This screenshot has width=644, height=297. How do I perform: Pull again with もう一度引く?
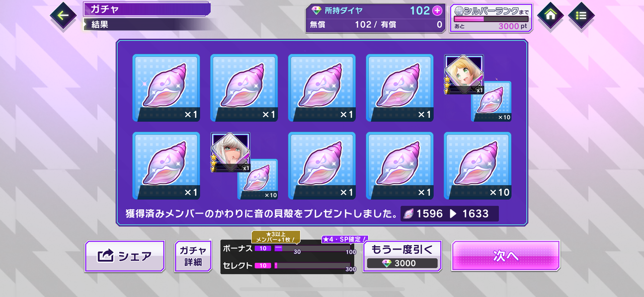pyautogui.click(x=402, y=256)
